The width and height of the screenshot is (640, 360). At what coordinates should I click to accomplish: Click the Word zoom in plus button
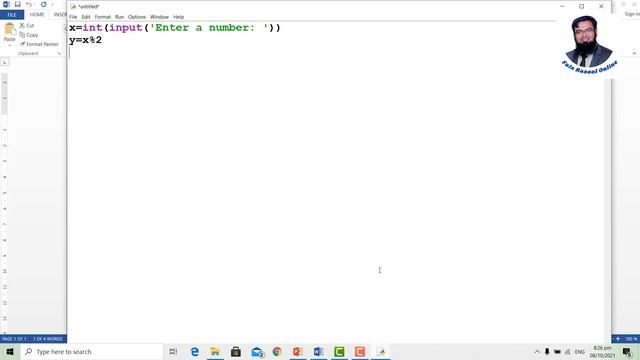click(x=618, y=339)
